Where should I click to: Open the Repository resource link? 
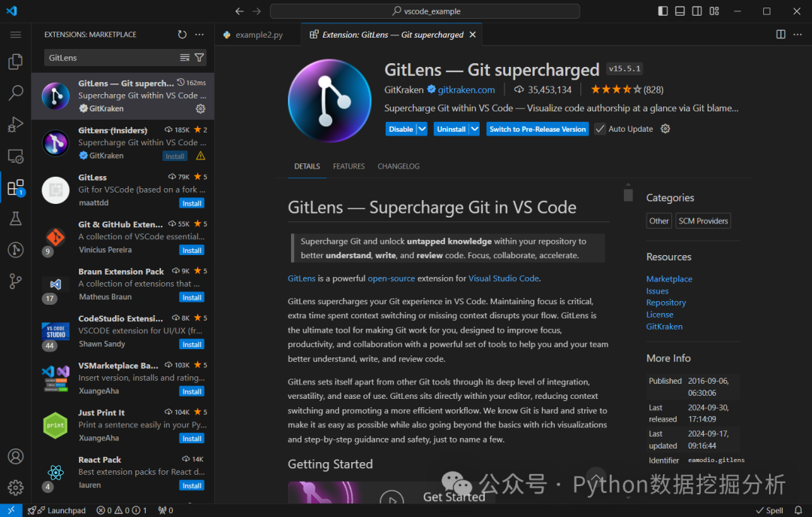click(x=666, y=303)
